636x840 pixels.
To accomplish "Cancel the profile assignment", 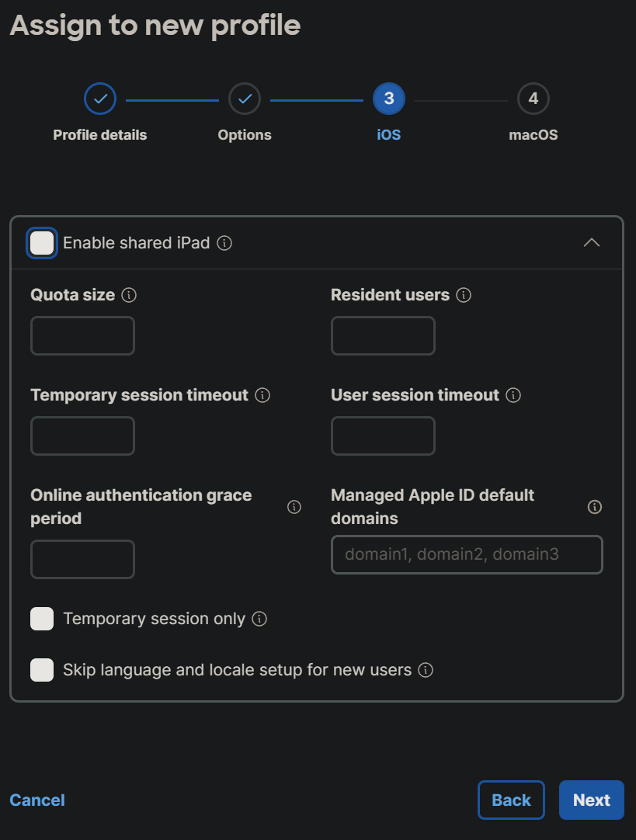I will tap(36, 800).
